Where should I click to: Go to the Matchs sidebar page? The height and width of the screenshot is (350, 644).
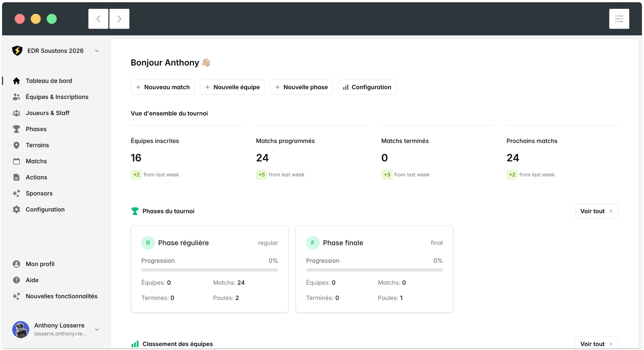(36, 161)
